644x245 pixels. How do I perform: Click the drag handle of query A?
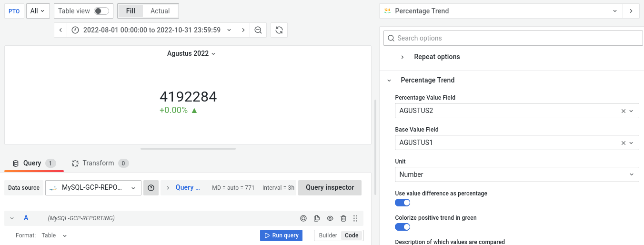(x=355, y=218)
